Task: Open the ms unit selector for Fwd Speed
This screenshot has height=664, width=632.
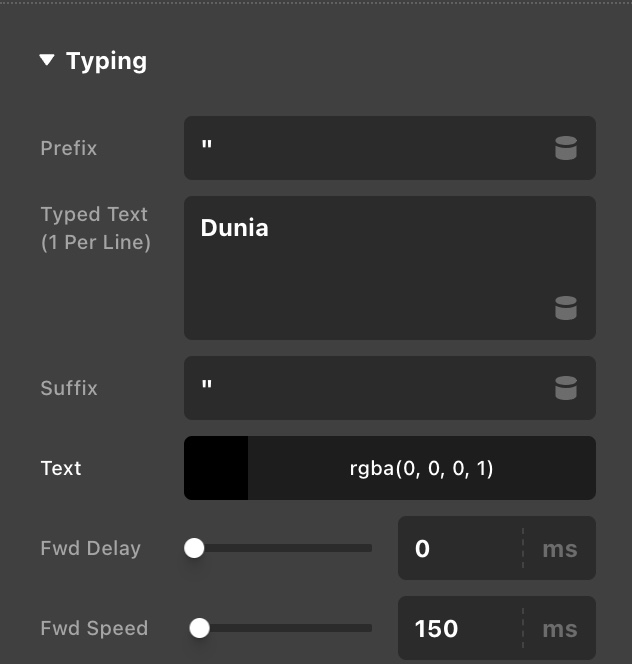Action: click(x=560, y=628)
